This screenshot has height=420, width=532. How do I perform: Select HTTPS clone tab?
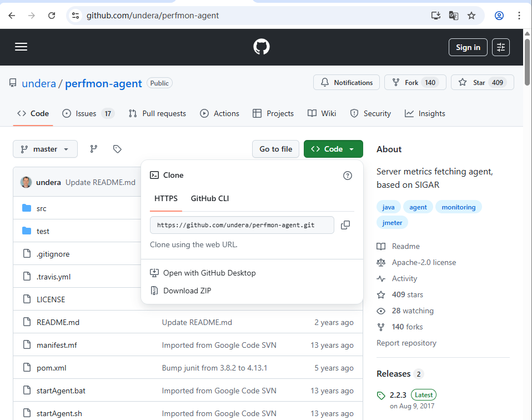[x=166, y=199]
